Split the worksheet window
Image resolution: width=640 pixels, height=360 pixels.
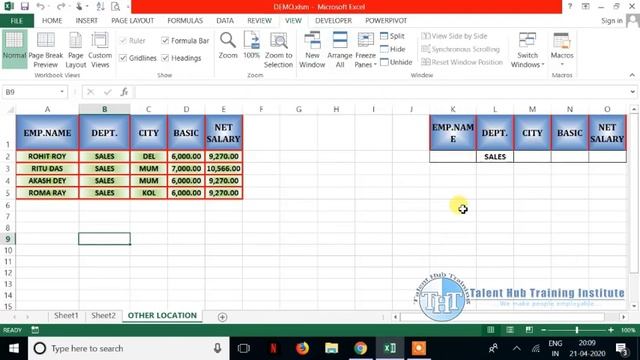click(x=392, y=36)
